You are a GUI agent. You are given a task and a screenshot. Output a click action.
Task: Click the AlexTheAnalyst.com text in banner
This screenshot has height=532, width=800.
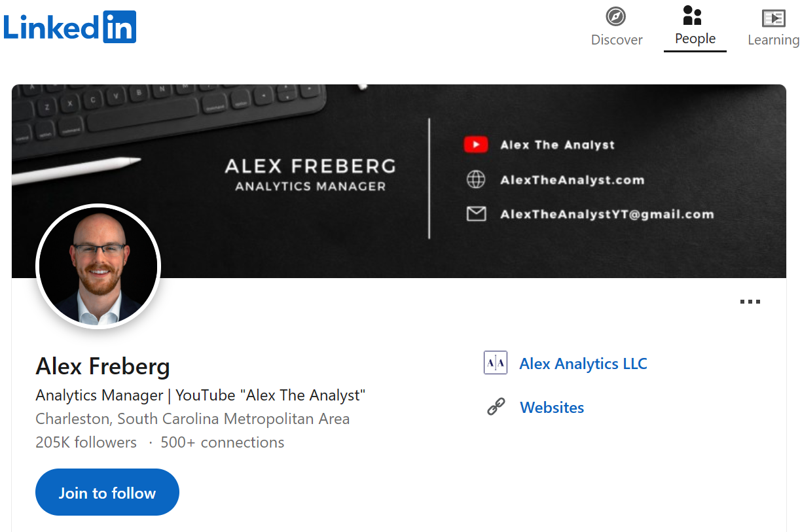coord(572,180)
